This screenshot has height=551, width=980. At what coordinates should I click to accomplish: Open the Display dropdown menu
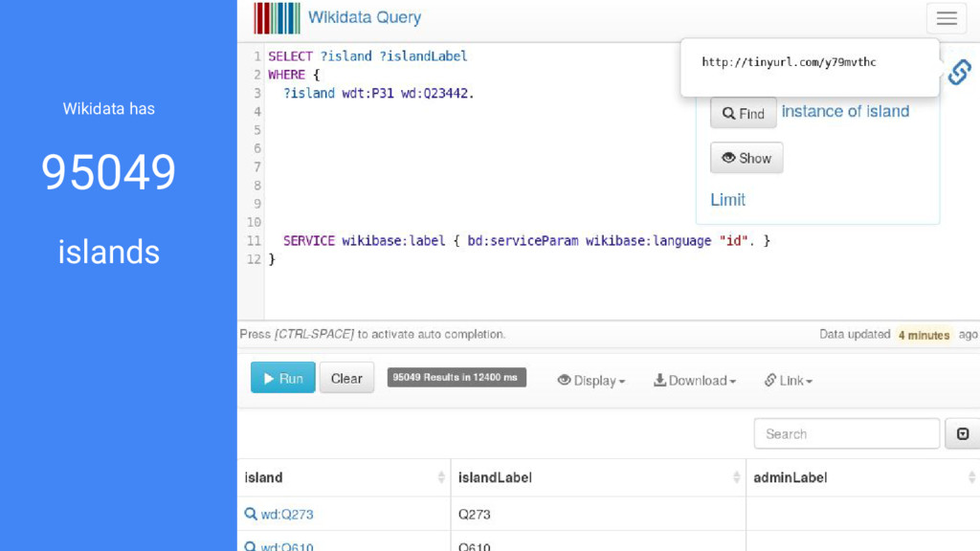click(x=591, y=381)
